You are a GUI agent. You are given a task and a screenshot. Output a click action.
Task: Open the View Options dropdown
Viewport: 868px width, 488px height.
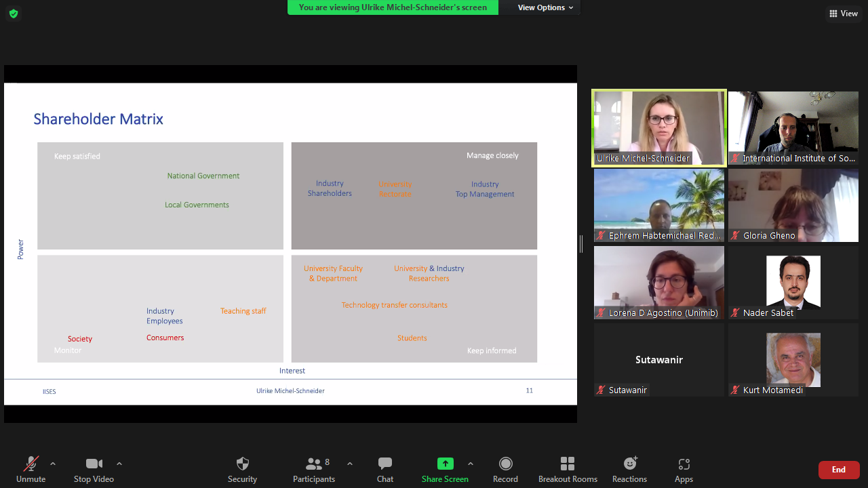545,7
